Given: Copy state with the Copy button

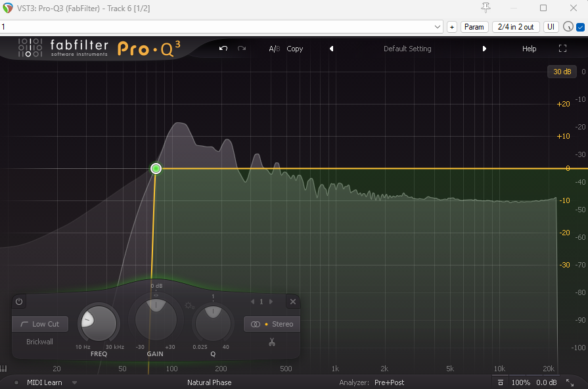Looking at the screenshot, I should (295, 49).
